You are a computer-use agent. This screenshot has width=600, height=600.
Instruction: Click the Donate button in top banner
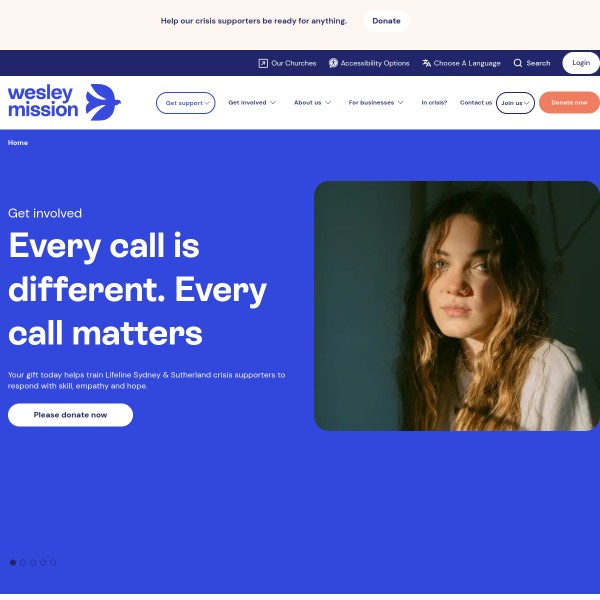(x=386, y=21)
